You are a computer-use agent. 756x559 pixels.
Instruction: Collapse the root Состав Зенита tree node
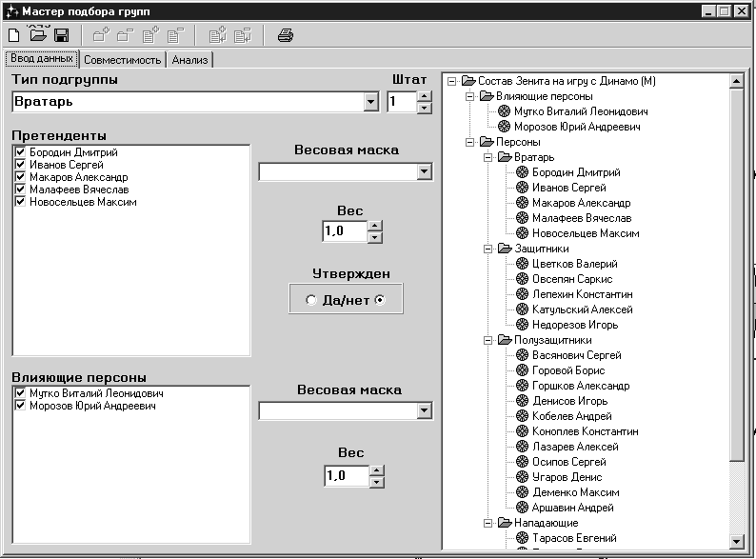click(451, 81)
